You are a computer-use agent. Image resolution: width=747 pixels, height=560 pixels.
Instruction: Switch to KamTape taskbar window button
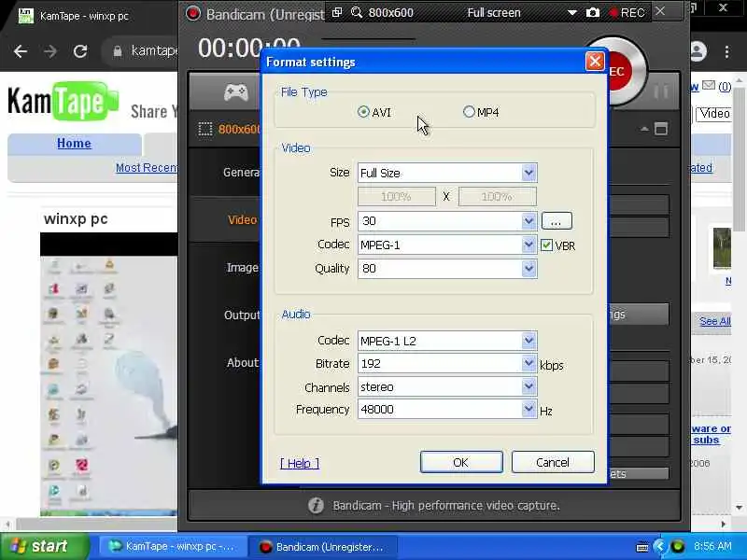[173, 547]
